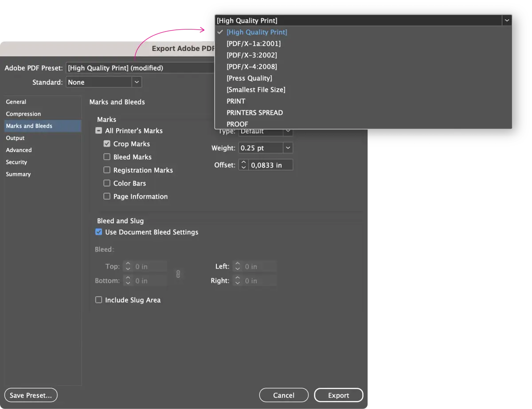This screenshot has width=532, height=409.
Task: Select [High Quality Print] in preset list
Action: click(x=257, y=32)
